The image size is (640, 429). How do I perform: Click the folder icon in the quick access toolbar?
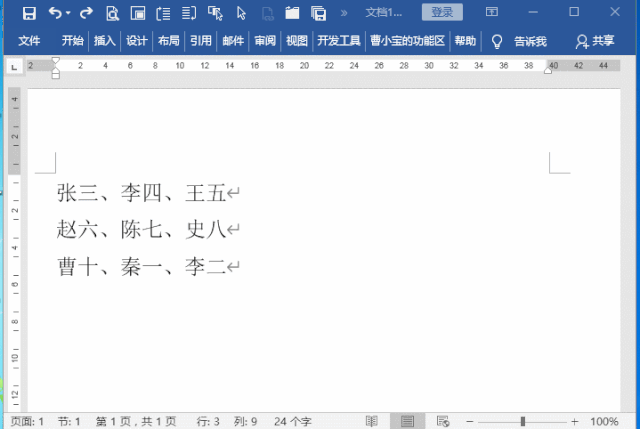click(292, 13)
